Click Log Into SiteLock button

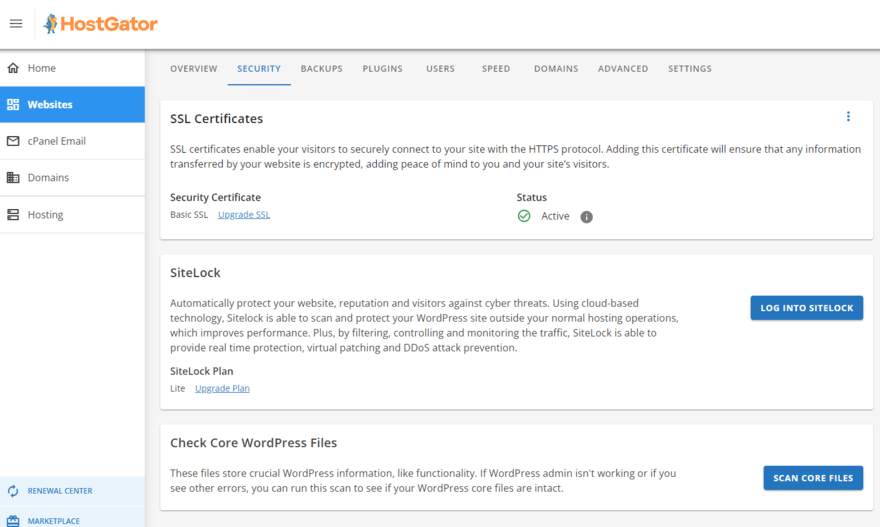tap(806, 308)
